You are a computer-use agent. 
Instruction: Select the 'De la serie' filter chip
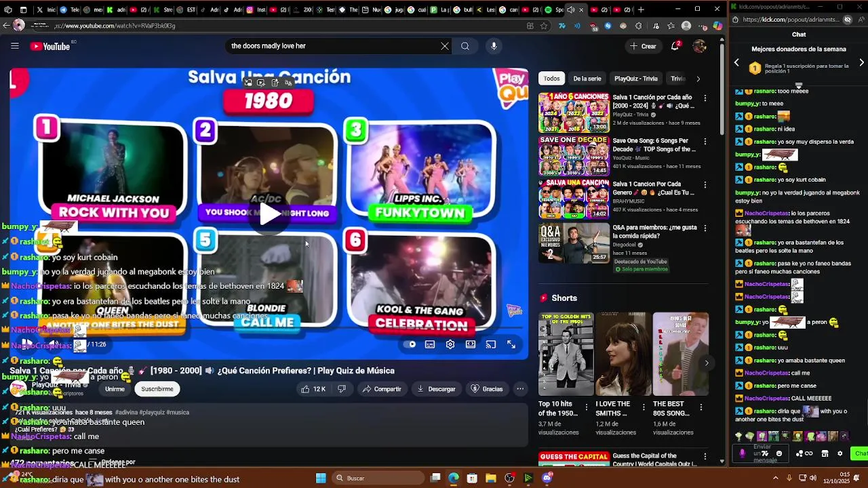587,79
